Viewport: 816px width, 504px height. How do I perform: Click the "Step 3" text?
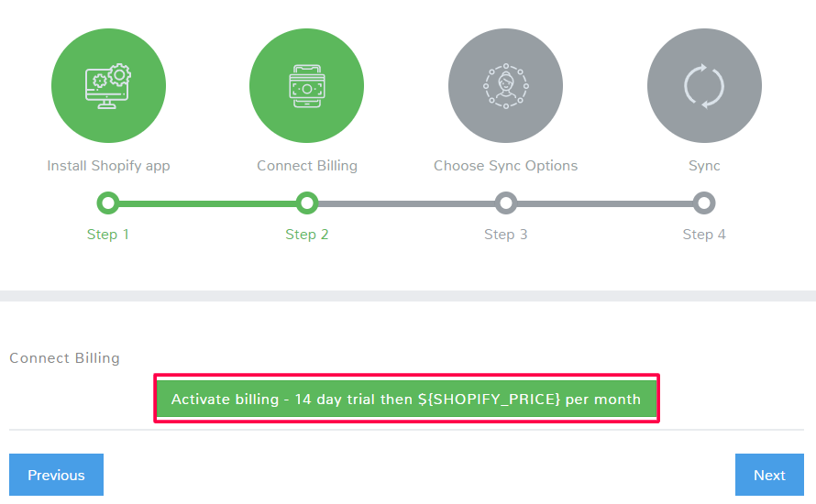505,235
